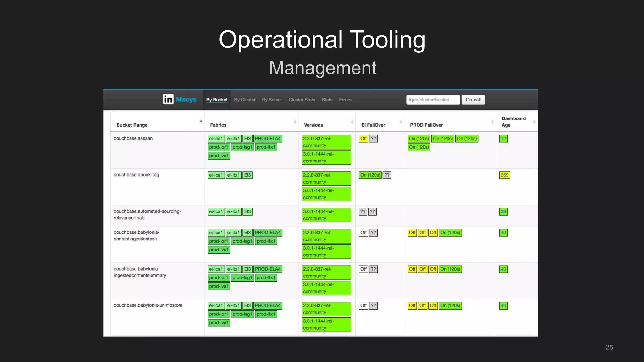
Task: Open the By Server tab
Action: pos(272,100)
